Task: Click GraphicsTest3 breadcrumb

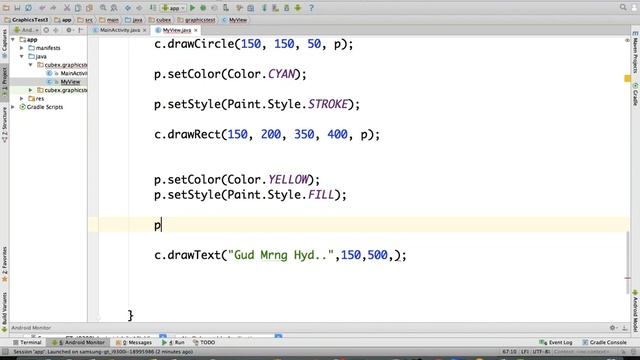Action: click(x=27, y=20)
